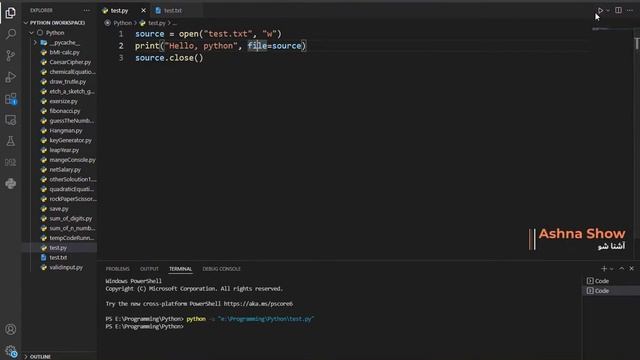The height and width of the screenshot is (360, 640).
Task: Select the test.py editor tab
Action: pos(119,10)
